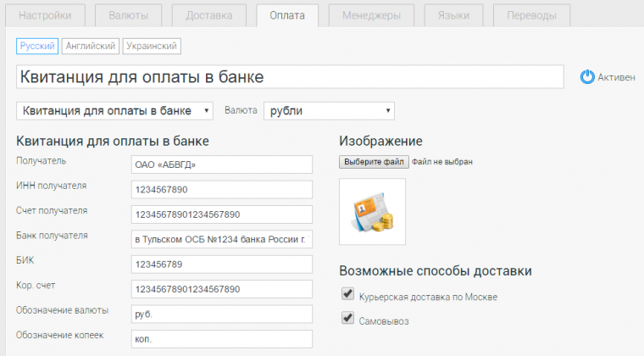The width and height of the screenshot is (644, 356).
Task: Uncheck the Самовывоз delivery checkbox
Action: tap(347, 319)
